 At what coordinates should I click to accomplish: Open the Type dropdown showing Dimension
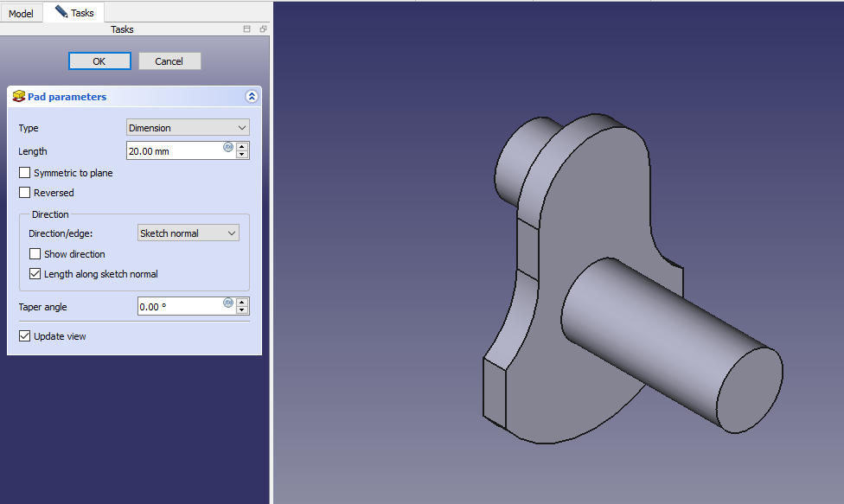[188, 128]
